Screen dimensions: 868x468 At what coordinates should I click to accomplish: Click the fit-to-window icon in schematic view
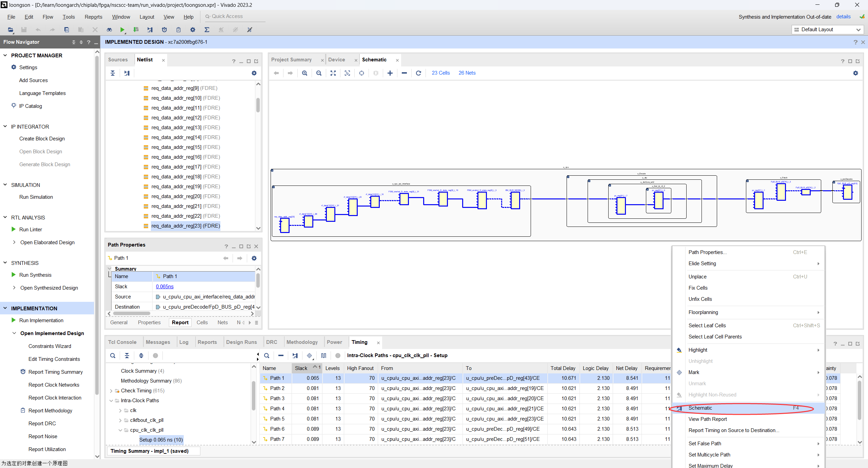(x=333, y=73)
